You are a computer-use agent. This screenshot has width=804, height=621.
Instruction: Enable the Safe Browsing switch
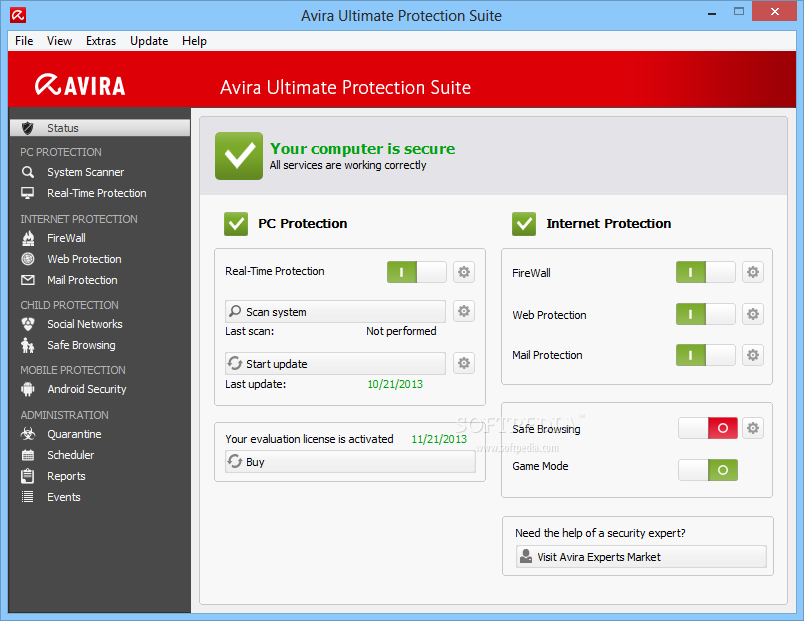pos(708,428)
